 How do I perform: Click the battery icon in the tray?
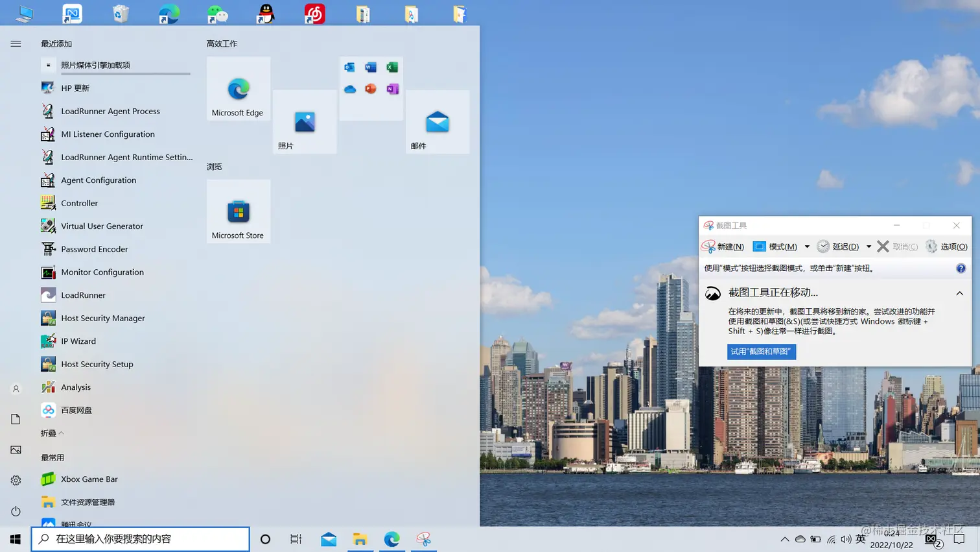pyautogui.click(x=816, y=539)
